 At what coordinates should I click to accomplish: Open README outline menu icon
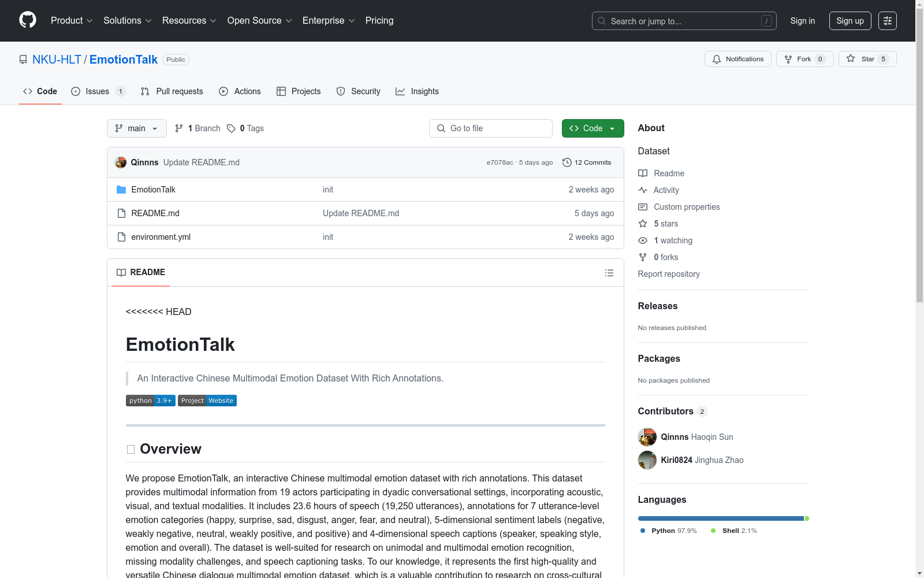[609, 273]
